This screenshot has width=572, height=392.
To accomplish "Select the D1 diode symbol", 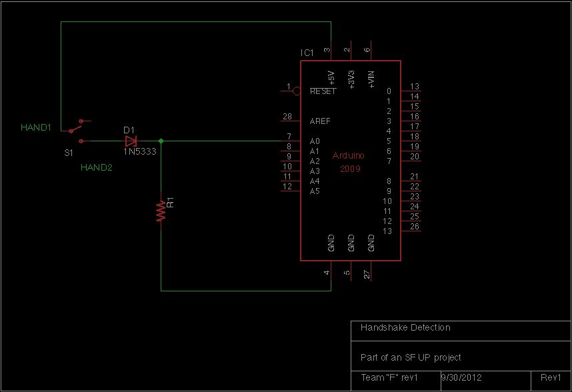I will (x=131, y=141).
